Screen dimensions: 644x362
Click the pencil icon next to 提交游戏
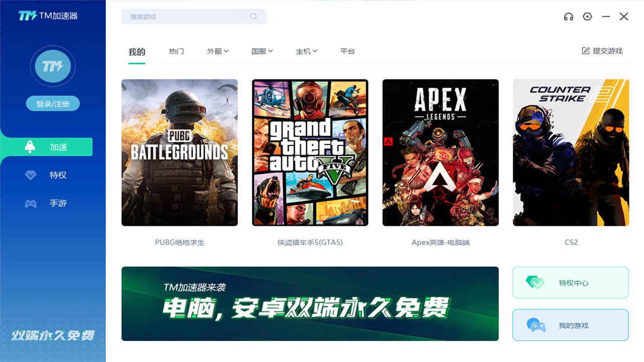tap(585, 50)
